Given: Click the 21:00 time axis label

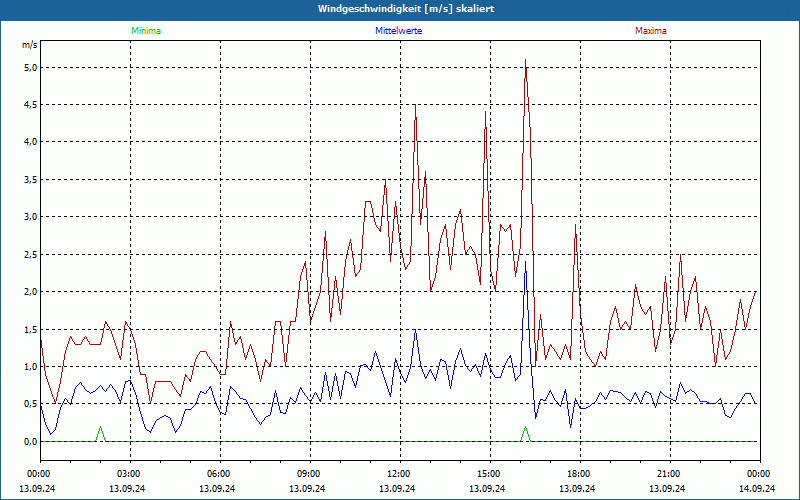Looking at the screenshot, I should (670, 474).
